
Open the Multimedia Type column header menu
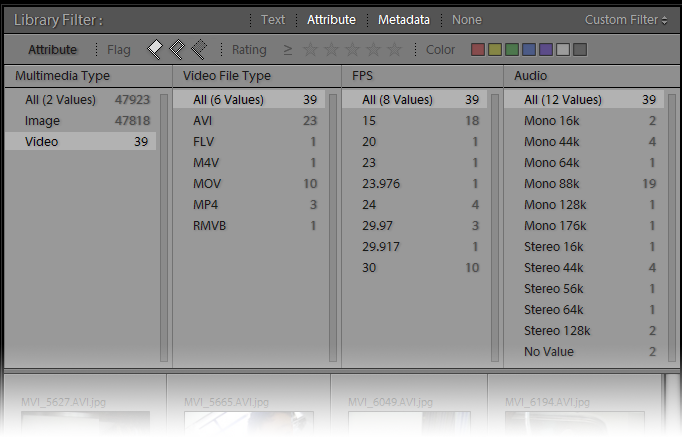62,76
